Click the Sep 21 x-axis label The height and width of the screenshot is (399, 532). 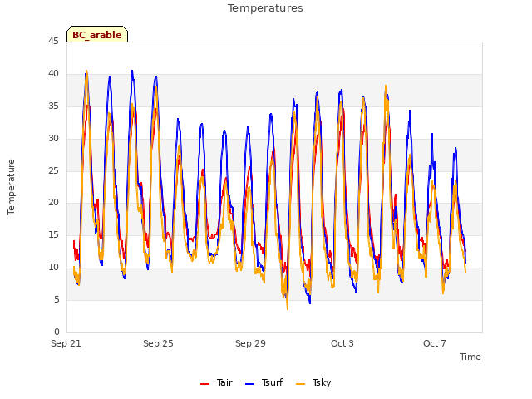tap(66, 343)
